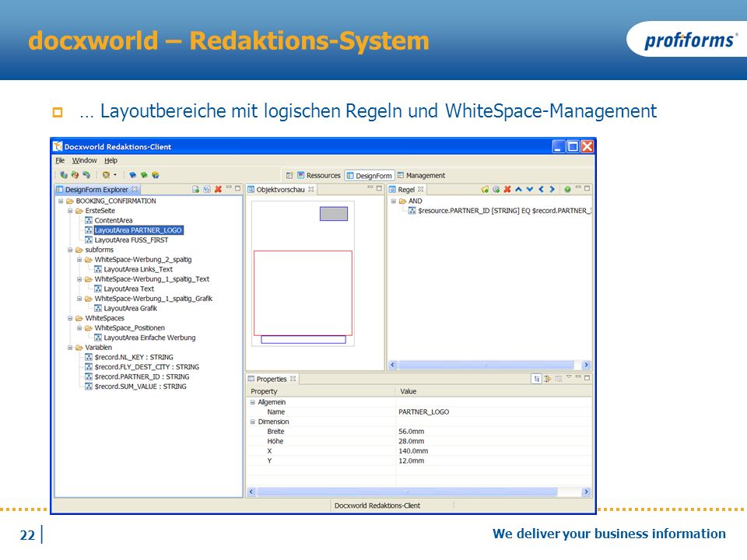Select the DesignForm Explorer tab
The image size is (747, 560).
[x=96, y=190]
